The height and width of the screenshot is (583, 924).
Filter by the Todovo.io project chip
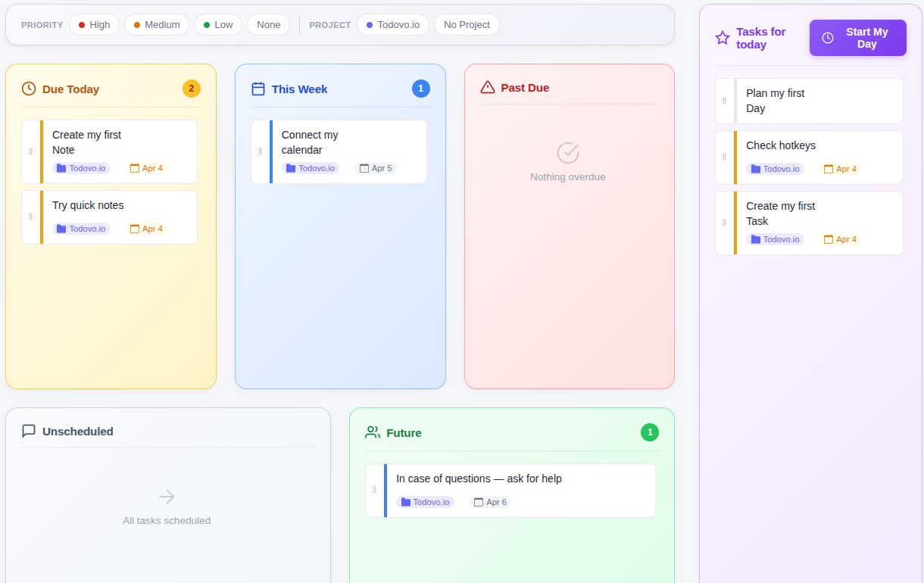[x=393, y=25]
